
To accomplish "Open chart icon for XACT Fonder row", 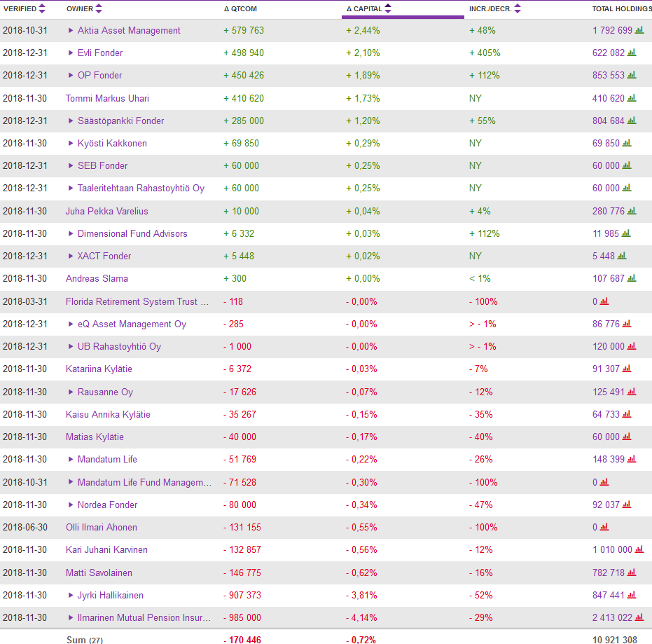I will tap(622, 256).
